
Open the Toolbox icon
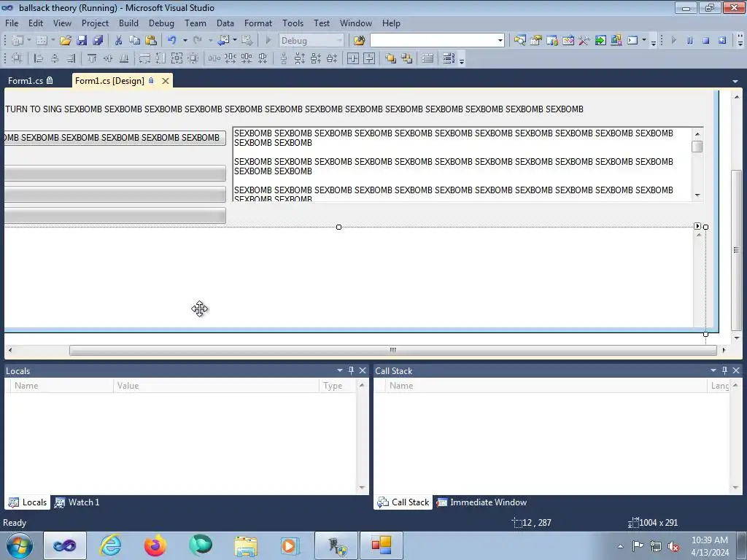coord(584,41)
